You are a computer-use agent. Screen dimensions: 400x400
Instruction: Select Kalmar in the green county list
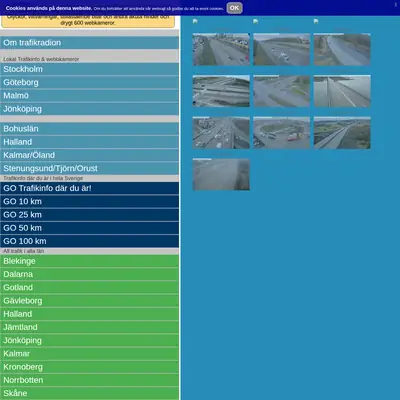pos(89,354)
